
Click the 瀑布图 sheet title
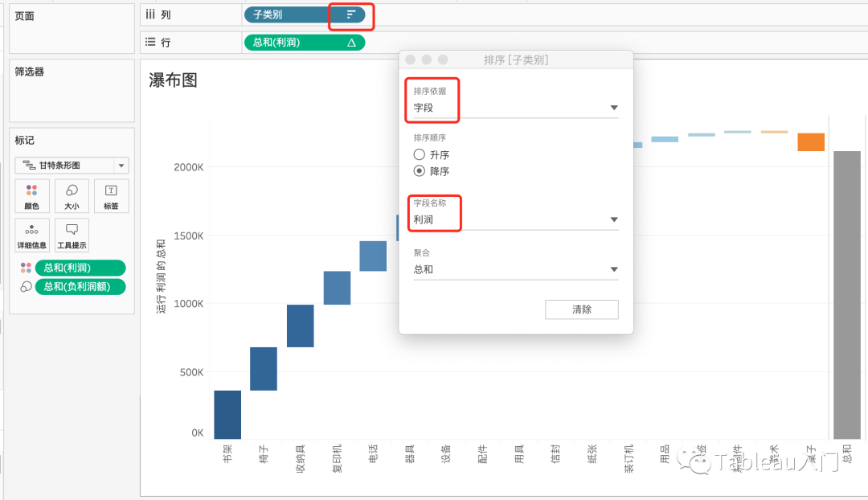click(x=174, y=81)
